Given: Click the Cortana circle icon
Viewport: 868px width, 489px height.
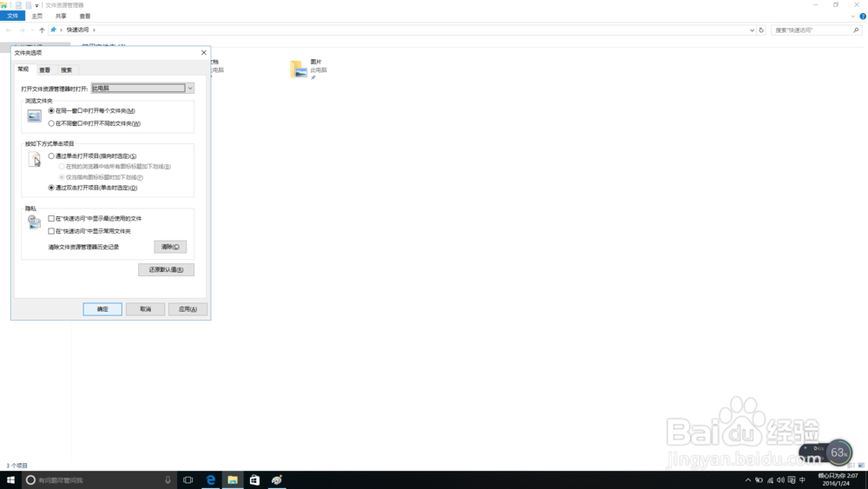Looking at the screenshot, I should coord(30,480).
